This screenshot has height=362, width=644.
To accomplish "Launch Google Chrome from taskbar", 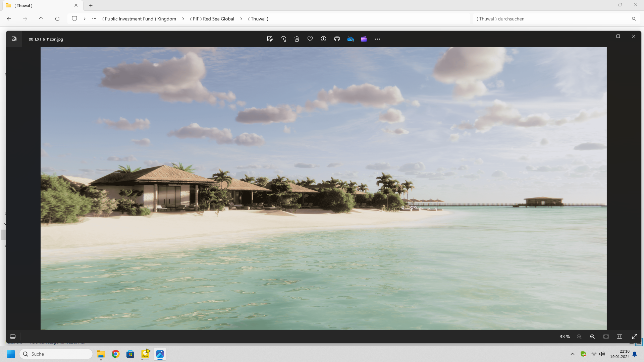I will [x=116, y=354].
